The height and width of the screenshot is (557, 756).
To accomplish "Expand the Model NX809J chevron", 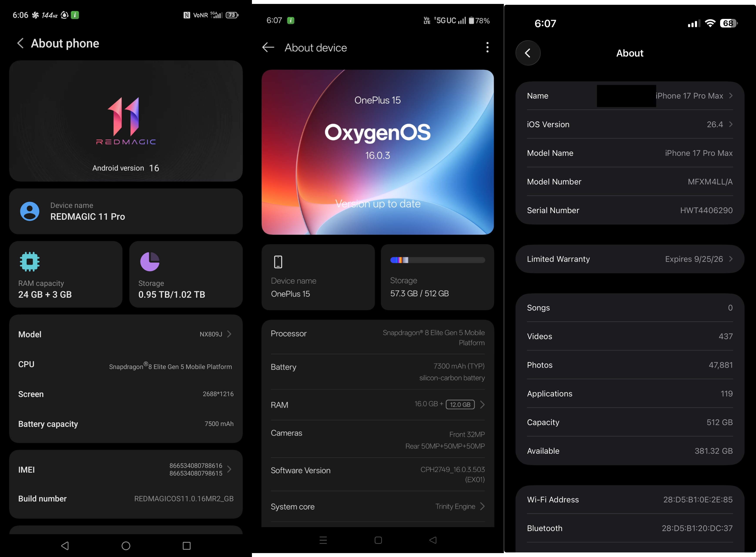I will (x=230, y=334).
